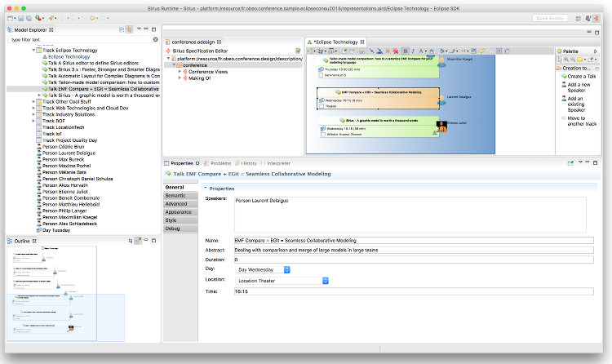The image size is (612, 364).
Task: Expand Track Other Cool Stuff tree node
Action: tap(33, 101)
